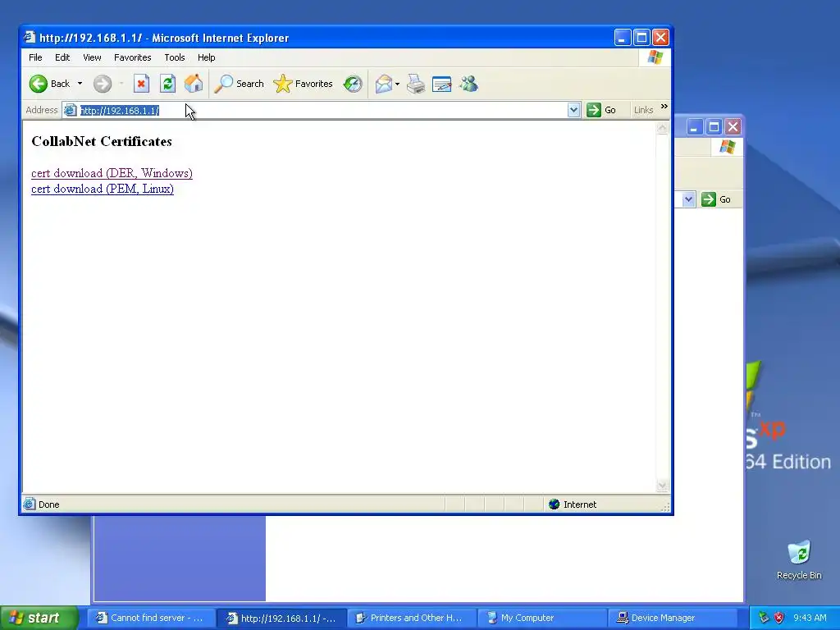Image resolution: width=840 pixels, height=630 pixels.
Task: Click the IE page icon in status bar
Action: [29, 504]
